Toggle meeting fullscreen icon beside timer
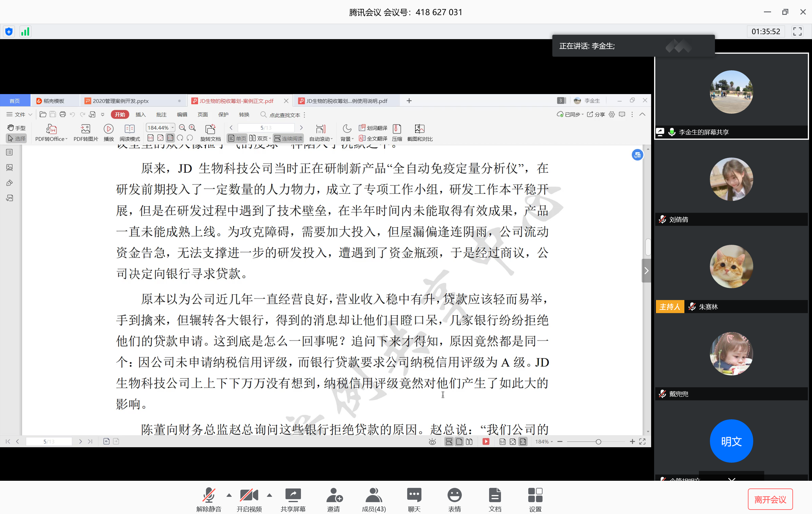This screenshot has height=514, width=812. click(797, 31)
